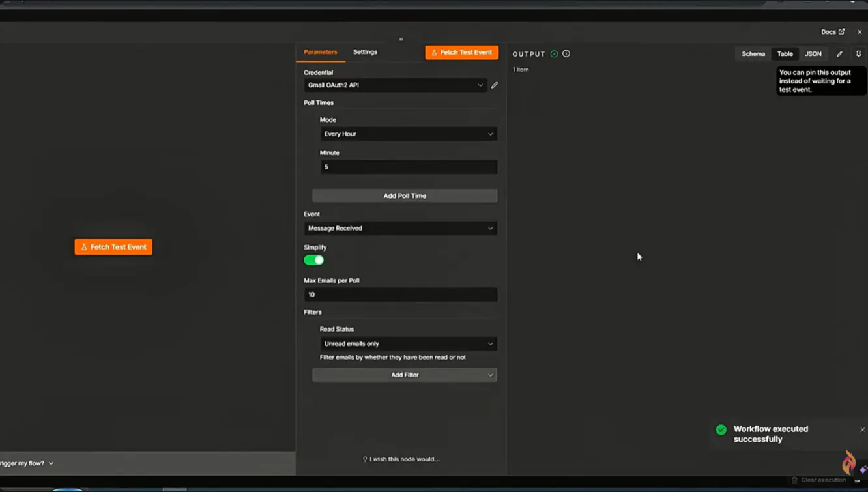The height and width of the screenshot is (492, 868).
Task: Close the node panel with top X
Action: pyautogui.click(x=860, y=32)
